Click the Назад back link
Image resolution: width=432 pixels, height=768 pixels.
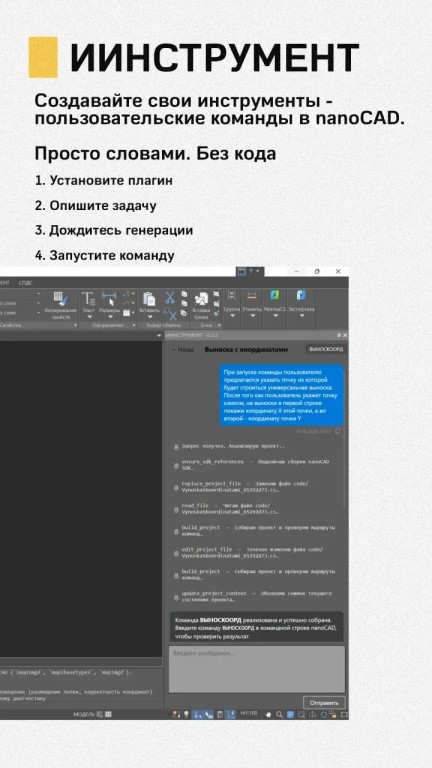point(182,350)
